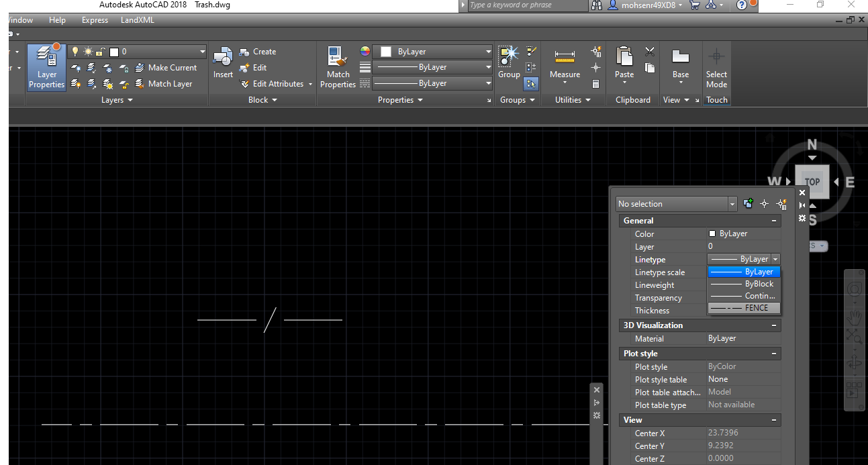The width and height of the screenshot is (868, 465).
Task: Open the layer selection dropdown
Action: [201, 51]
